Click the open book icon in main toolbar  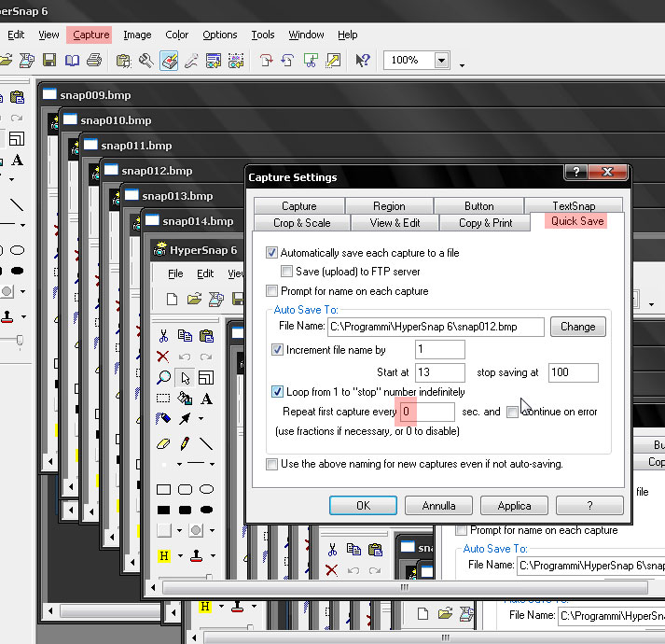click(x=72, y=61)
